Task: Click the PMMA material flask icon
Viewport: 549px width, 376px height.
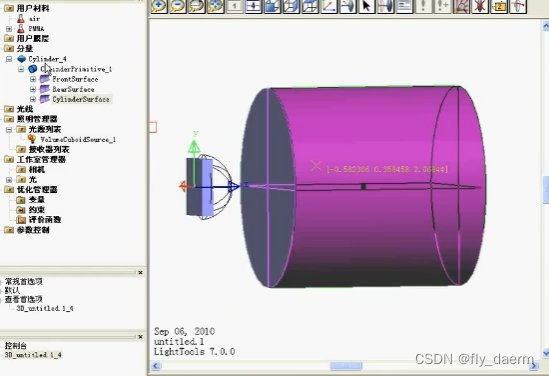Action: [21, 28]
